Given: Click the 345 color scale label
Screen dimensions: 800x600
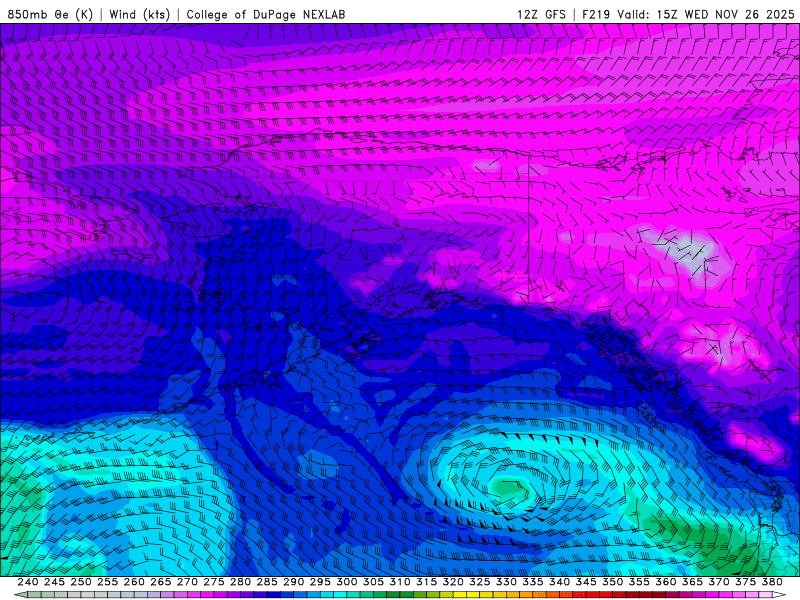Looking at the screenshot, I should tap(586, 582).
